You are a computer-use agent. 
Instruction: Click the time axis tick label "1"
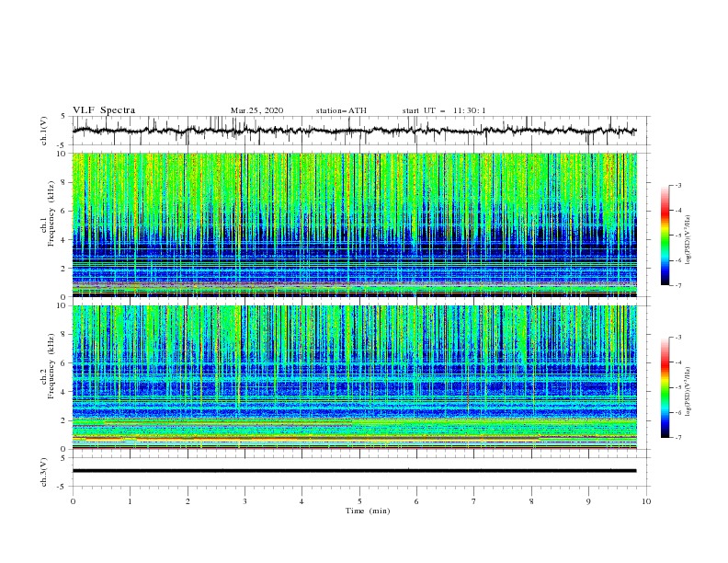(x=130, y=501)
